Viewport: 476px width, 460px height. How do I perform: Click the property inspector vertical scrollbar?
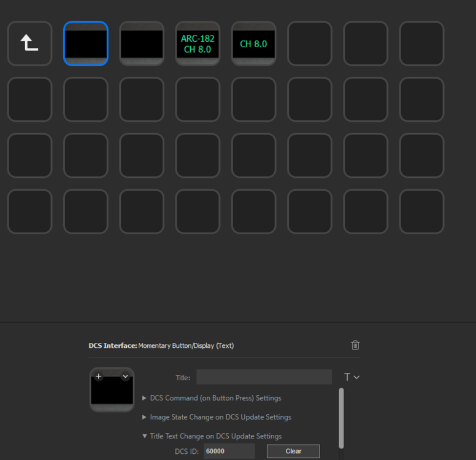click(341, 418)
